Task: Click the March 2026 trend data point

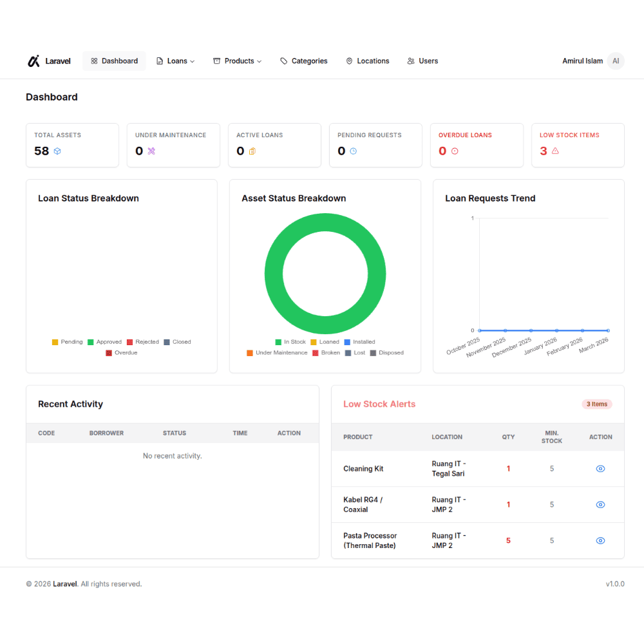Action: point(608,330)
